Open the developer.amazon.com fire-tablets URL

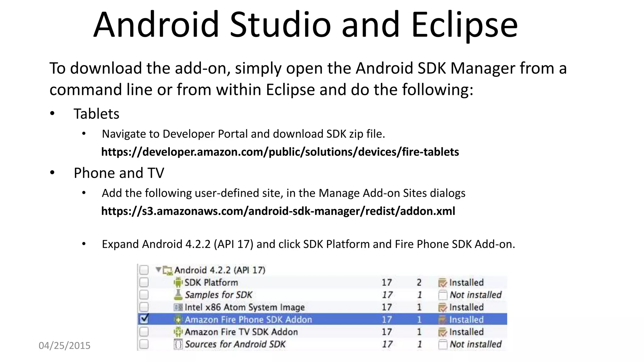tap(280, 152)
